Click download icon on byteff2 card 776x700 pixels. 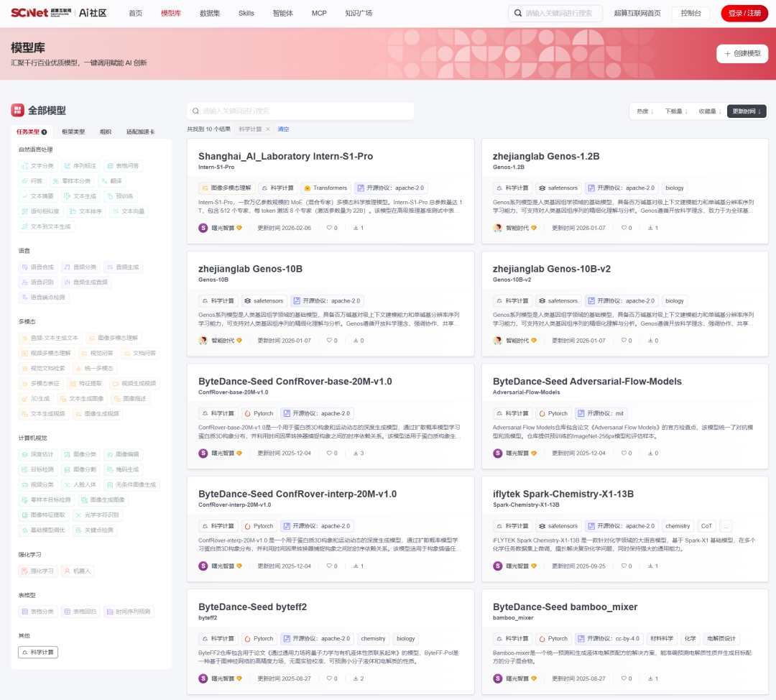pyautogui.click(x=356, y=678)
